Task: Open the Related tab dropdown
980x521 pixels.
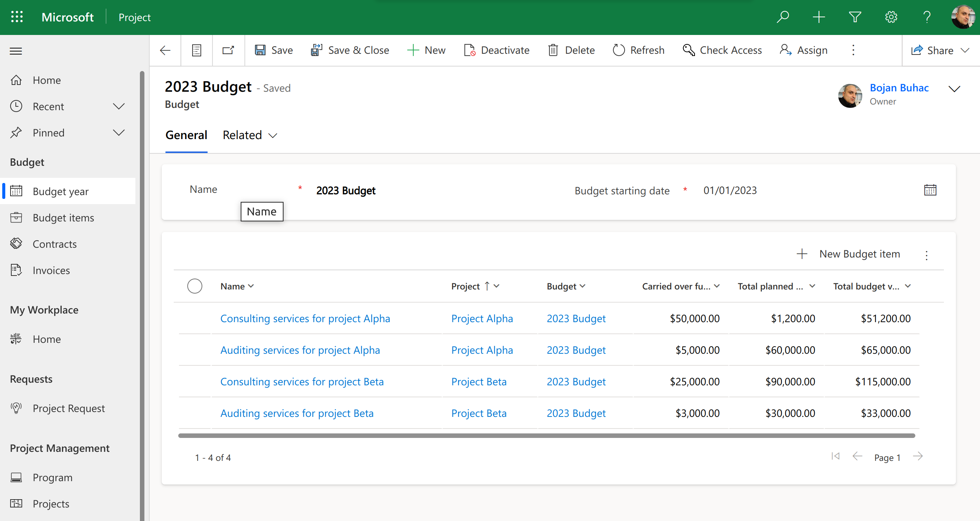Action: click(x=250, y=135)
